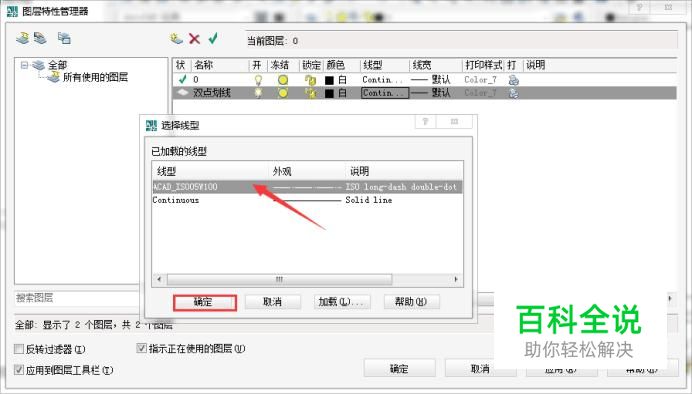Close the 选择线型 dialog with the X button

point(455,122)
